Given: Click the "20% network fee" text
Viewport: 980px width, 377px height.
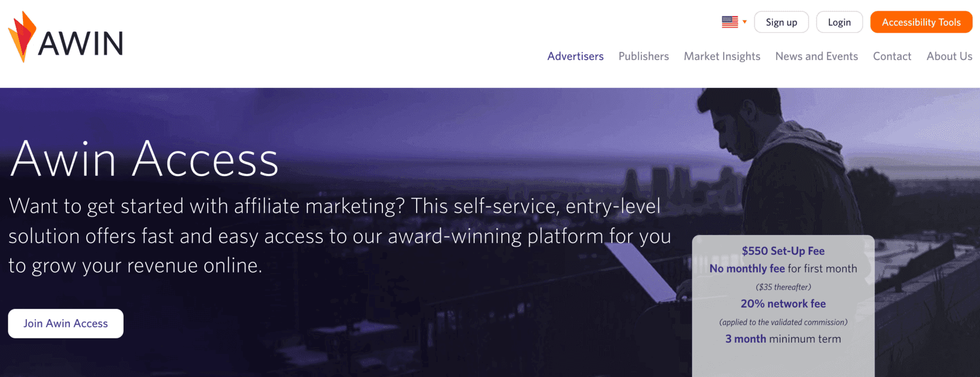Looking at the screenshot, I should click(783, 304).
